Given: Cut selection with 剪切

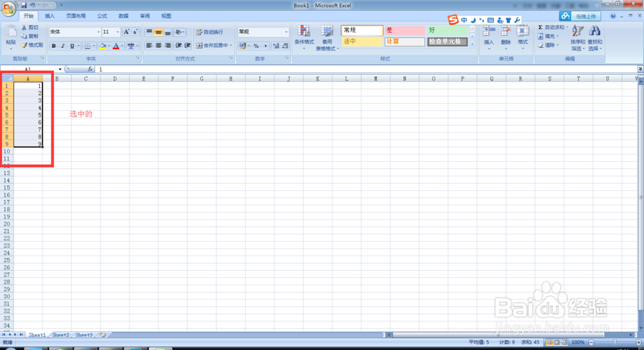Looking at the screenshot, I should click(30, 27).
